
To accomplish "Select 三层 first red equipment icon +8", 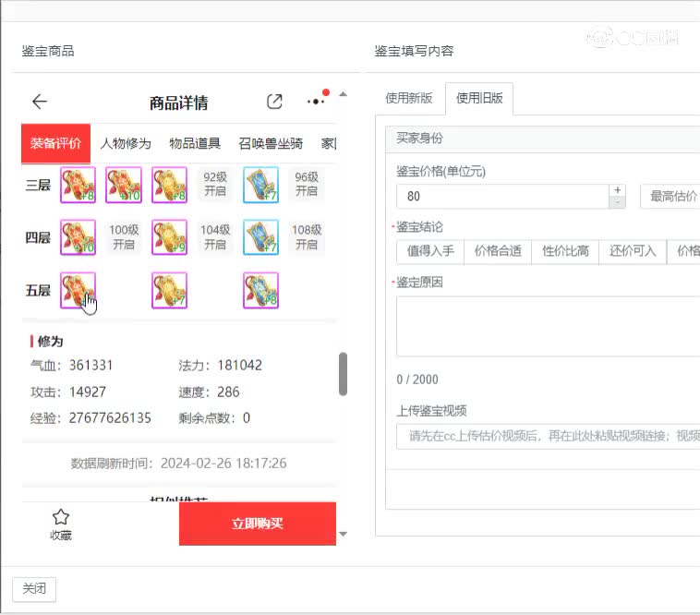I will [x=78, y=185].
